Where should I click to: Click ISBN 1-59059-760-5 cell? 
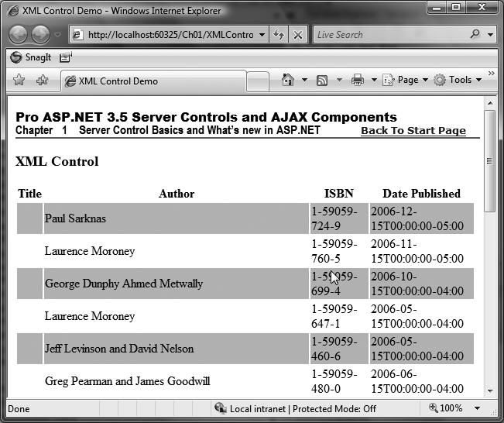pos(339,251)
